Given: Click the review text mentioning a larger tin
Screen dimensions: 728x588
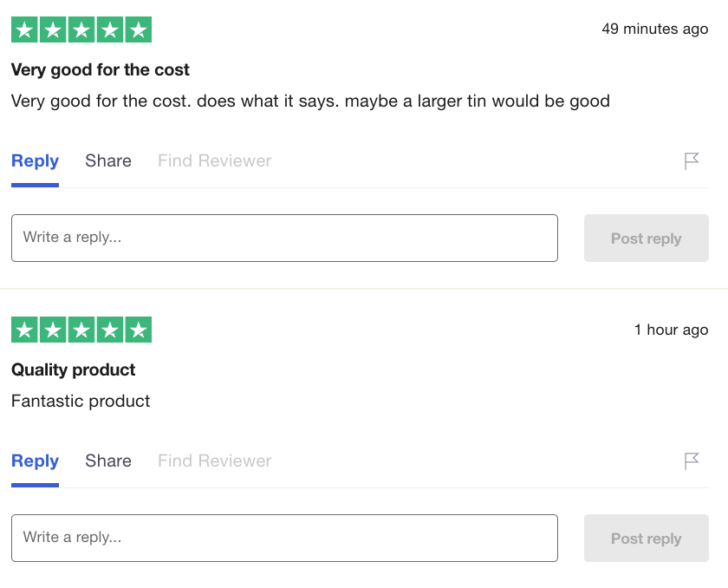Looking at the screenshot, I should click(310, 101).
